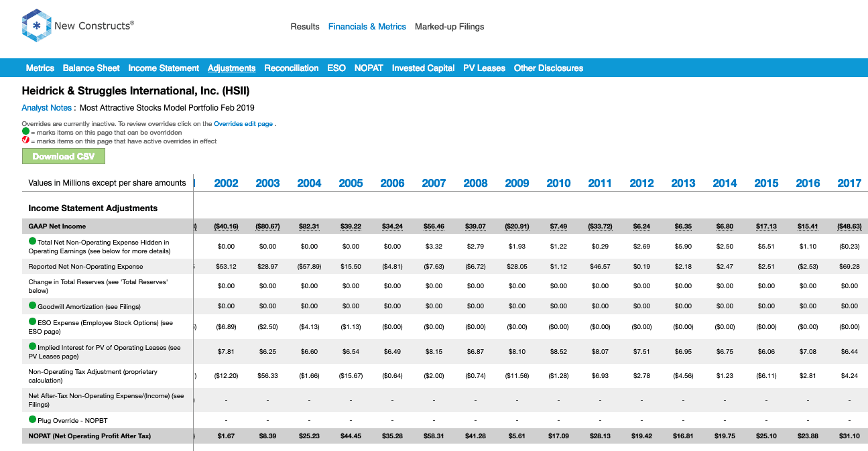Viewport: 868px width, 451px height.
Task: Click the 2013 year column header
Action: click(683, 183)
